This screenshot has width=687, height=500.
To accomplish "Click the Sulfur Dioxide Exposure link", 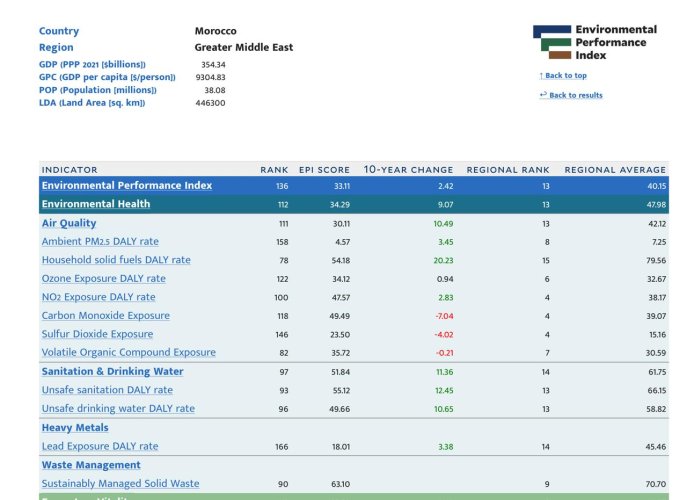I will [x=97, y=334].
